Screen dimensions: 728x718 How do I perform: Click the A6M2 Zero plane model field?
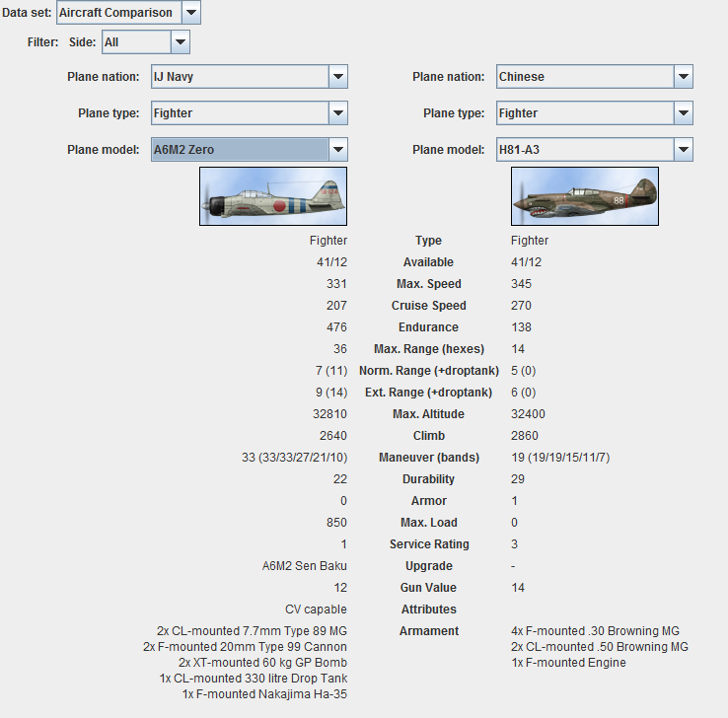[x=240, y=150]
